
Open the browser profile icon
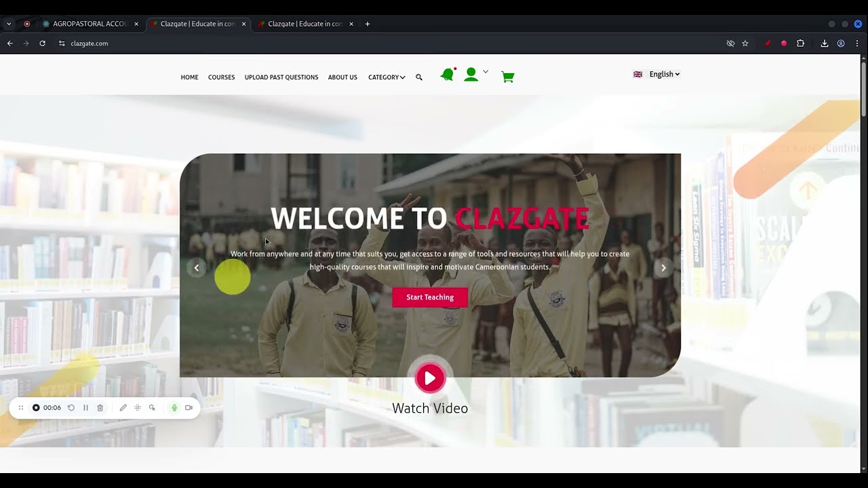tap(841, 43)
